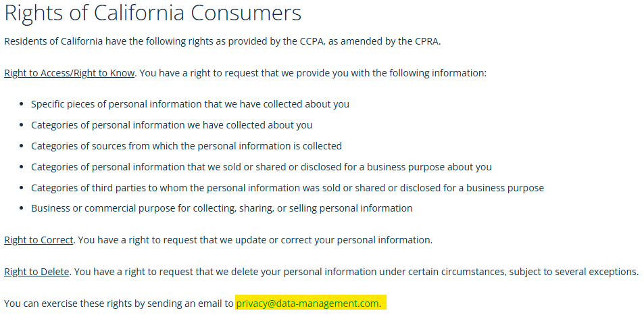Image resolution: width=644 pixels, height=315 pixels.
Task: Click the bullet about information sold or shared about you
Action: [262, 167]
